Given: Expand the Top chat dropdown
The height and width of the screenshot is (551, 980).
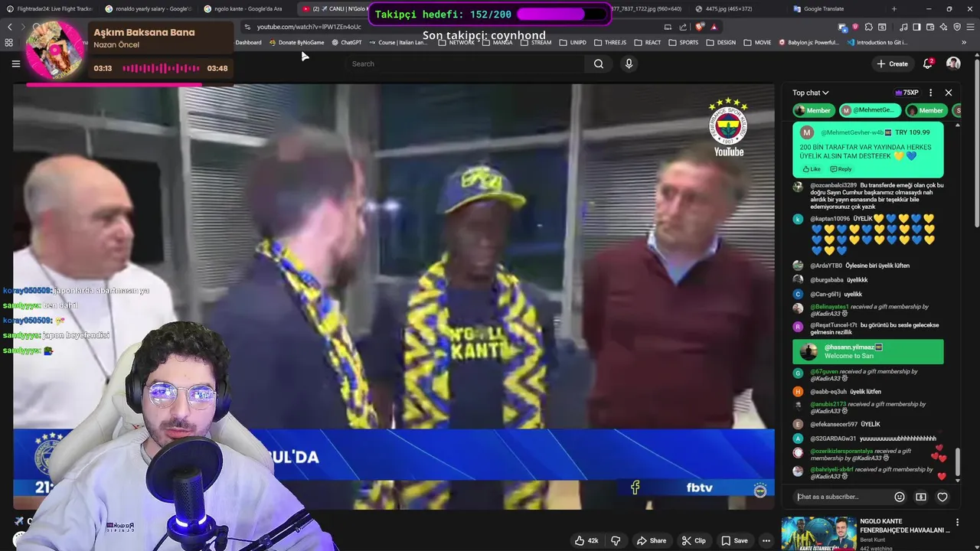Looking at the screenshot, I should tap(811, 93).
